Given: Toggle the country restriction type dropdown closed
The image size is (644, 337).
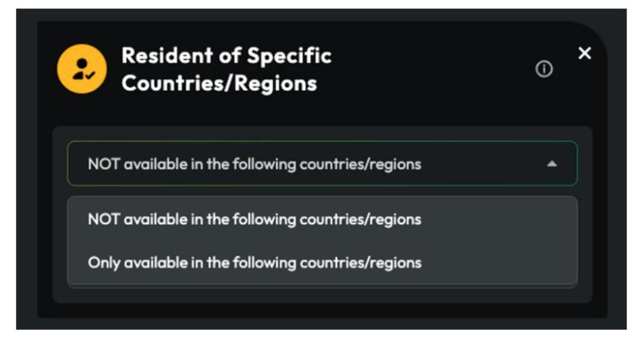Looking at the screenshot, I should coord(552,164).
